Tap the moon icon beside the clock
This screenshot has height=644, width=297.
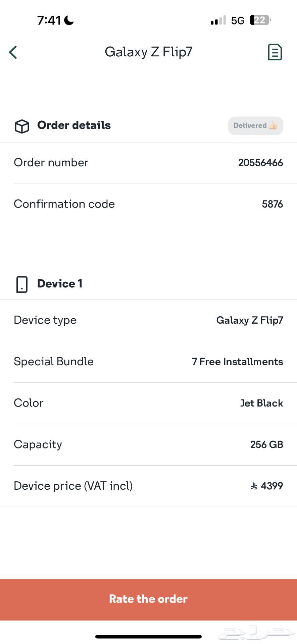click(69, 19)
